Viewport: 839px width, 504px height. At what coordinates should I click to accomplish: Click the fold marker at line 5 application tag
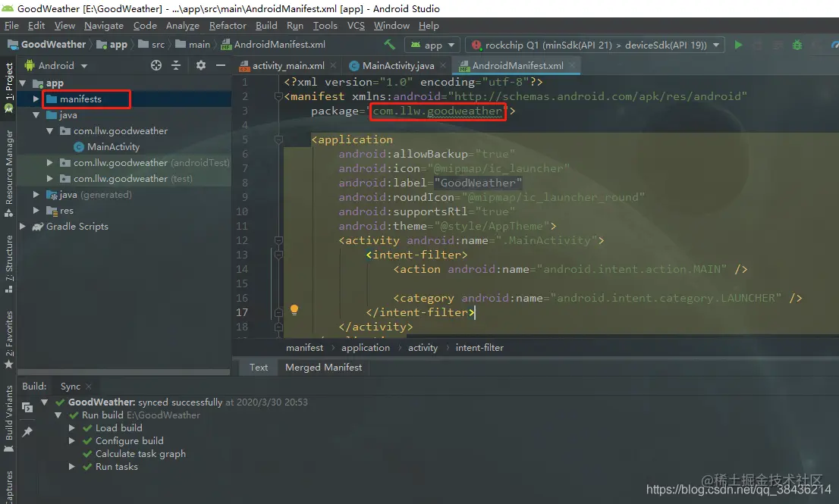click(278, 139)
